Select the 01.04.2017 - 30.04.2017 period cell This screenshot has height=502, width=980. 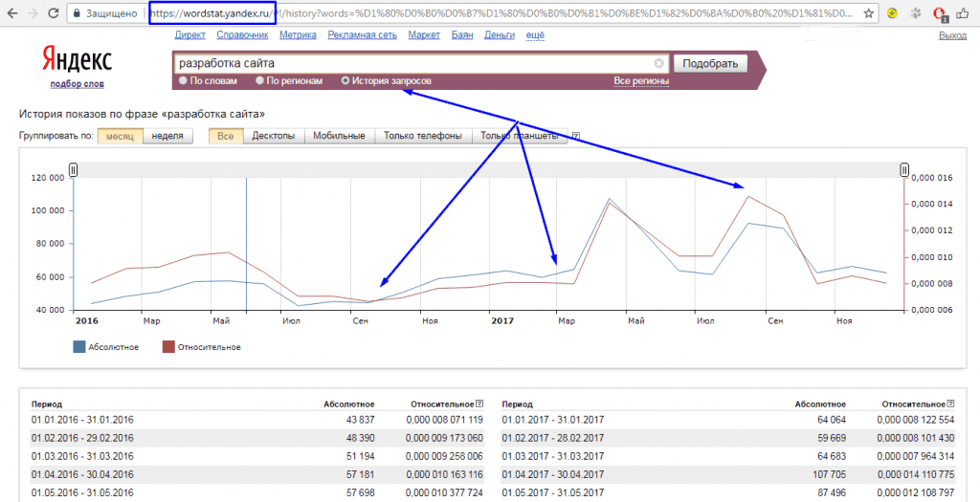[x=553, y=474]
